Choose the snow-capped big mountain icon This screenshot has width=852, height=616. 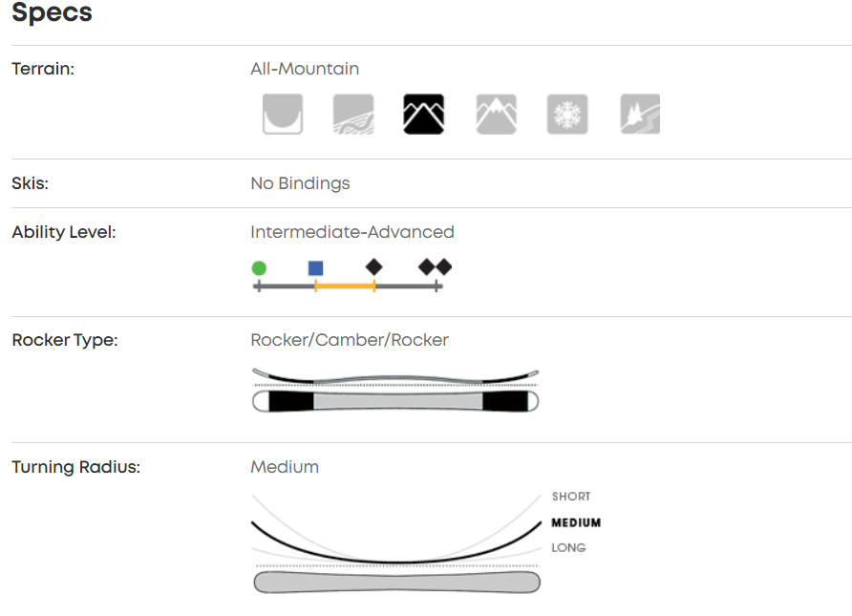[x=497, y=115]
